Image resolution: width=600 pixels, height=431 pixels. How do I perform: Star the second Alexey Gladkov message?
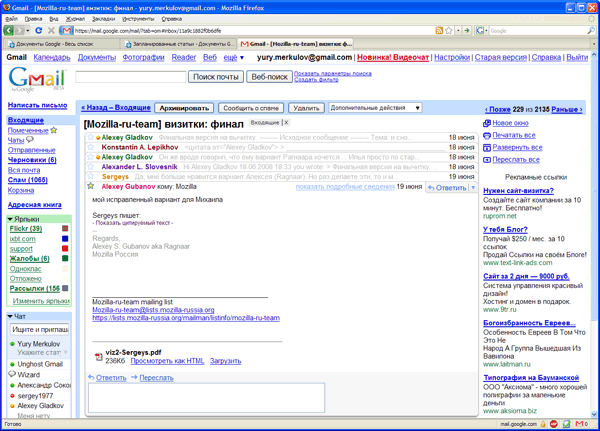pos(90,157)
